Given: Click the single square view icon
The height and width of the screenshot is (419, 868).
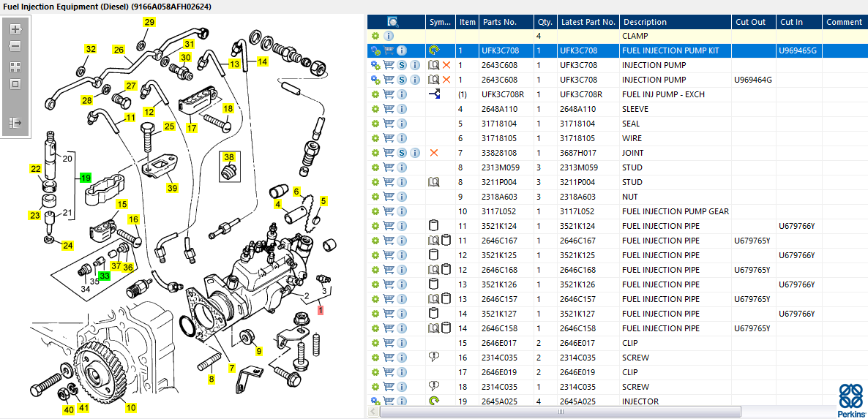Looking at the screenshot, I should click(15, 84).
